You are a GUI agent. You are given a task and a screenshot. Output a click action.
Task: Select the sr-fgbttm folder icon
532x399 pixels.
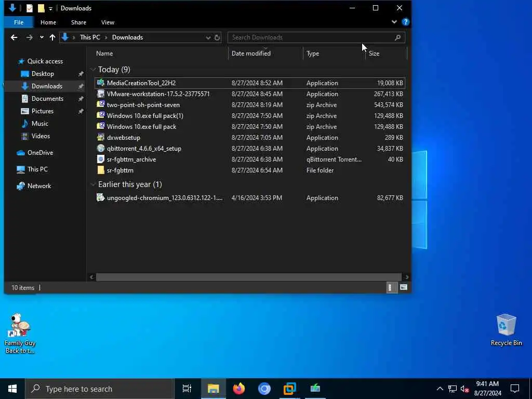point(100,170)
